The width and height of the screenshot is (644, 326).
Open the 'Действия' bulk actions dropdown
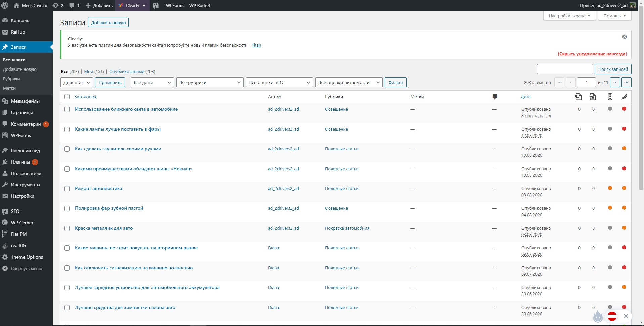[76, 82]
